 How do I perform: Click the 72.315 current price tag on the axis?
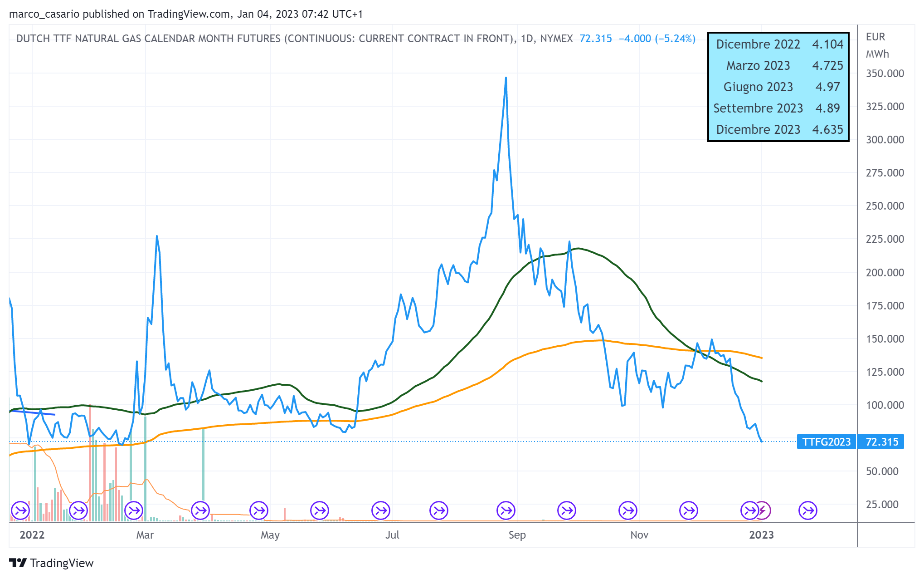[881, 442]
